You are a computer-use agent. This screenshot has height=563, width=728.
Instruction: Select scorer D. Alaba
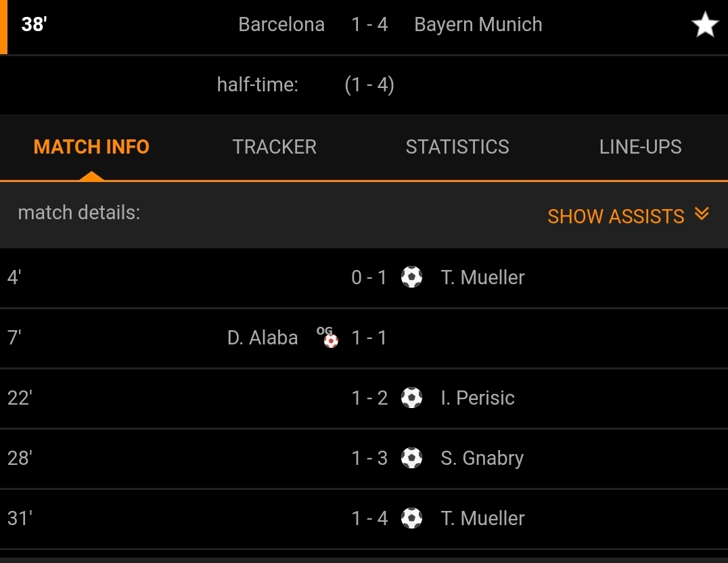[263, 338]
